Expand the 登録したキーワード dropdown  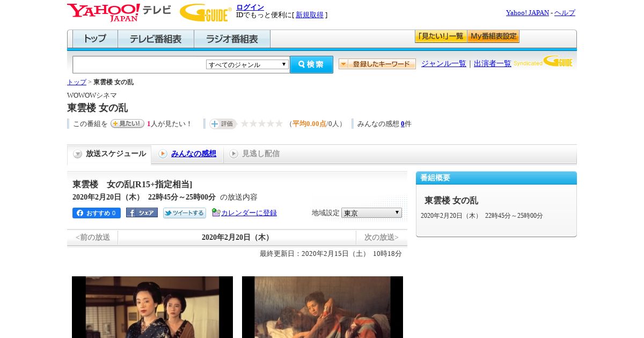click(377, 64)
